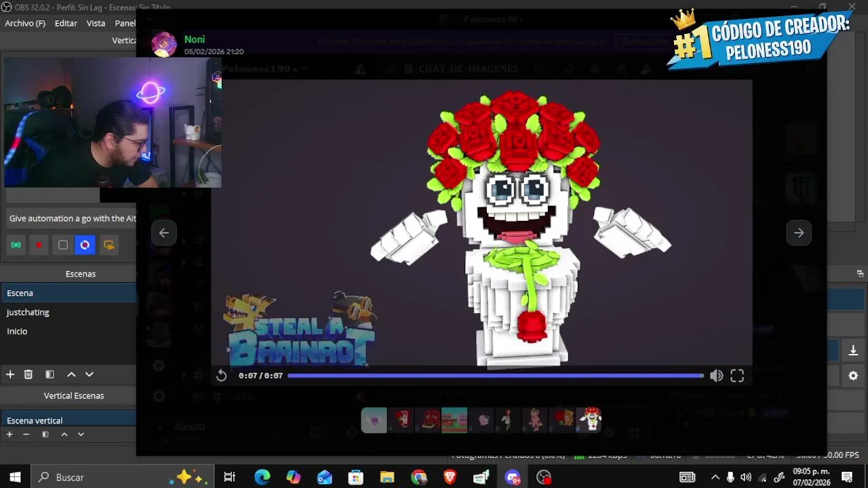
Task: Enter fullscreen on the video player
Action: click(x=737, y=375)
